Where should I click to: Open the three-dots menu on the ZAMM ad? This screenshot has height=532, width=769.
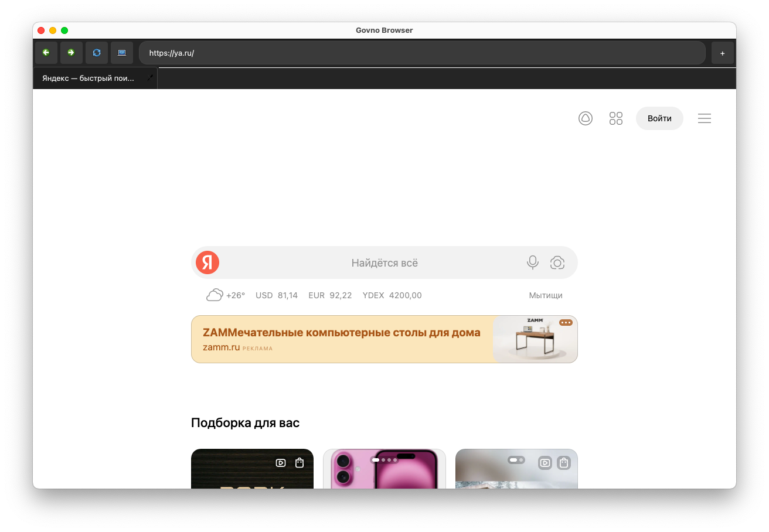pos(566,323)
